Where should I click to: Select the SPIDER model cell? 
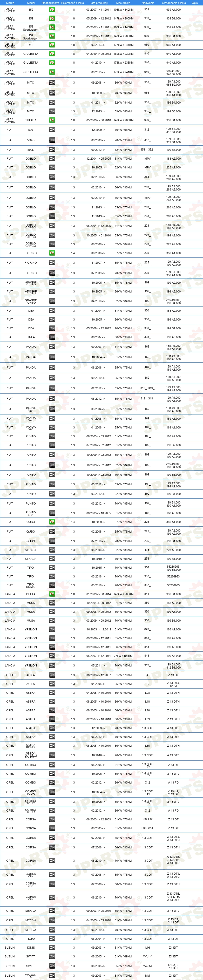(31, 120)
